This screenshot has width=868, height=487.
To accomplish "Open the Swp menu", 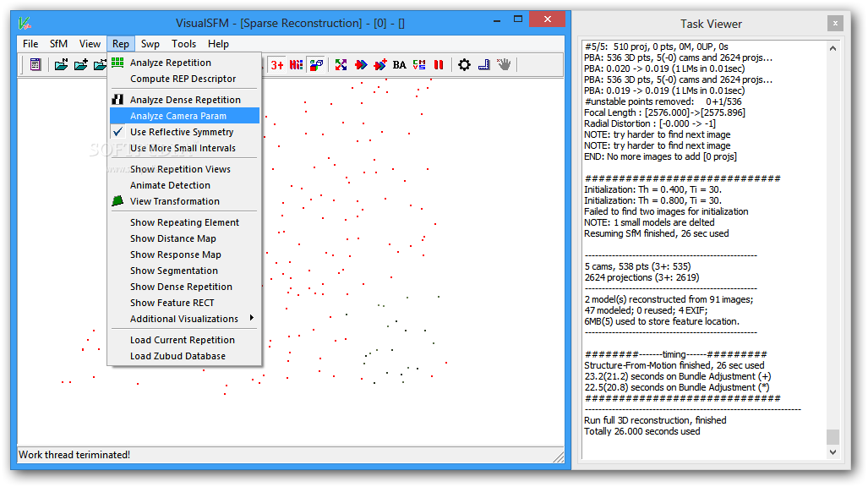I will pyautogui.click(x=150, y=44).
